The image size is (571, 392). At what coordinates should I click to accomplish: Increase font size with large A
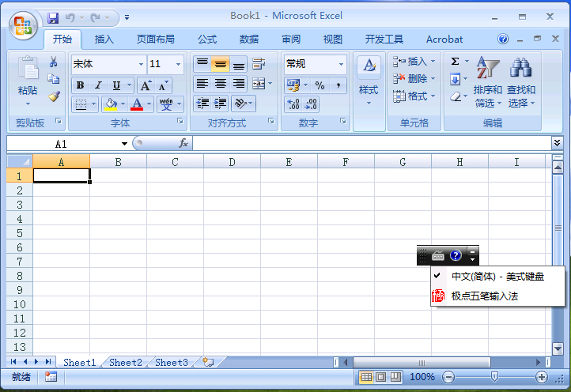pyautogui.click(x=146, y=85)
